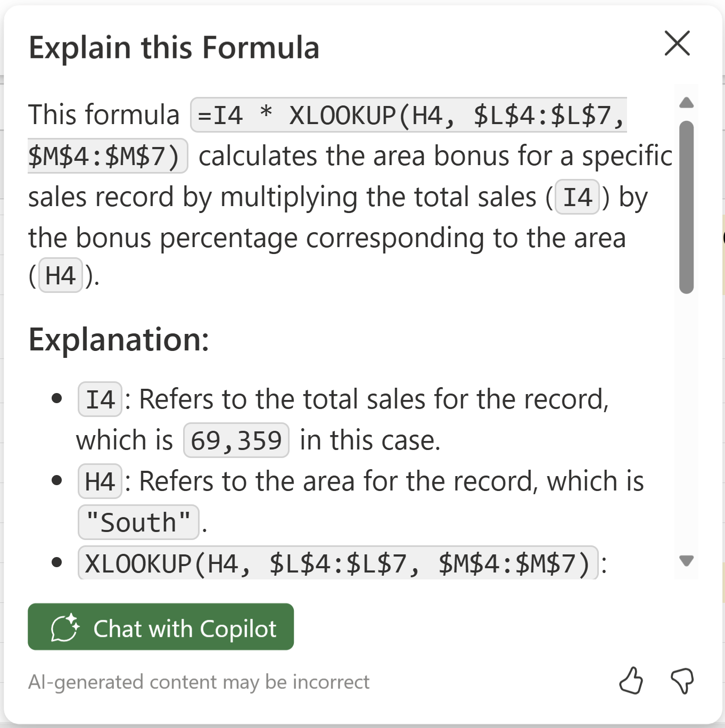The image size is (725, 728).
Task: Click the H4 chip in the second bullet
Action: tap(100, 481)
